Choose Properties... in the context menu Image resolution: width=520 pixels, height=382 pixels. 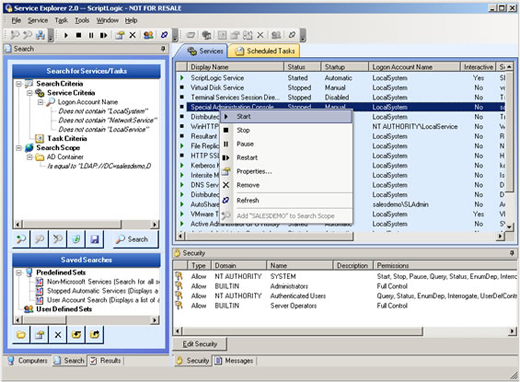(x=286, y=171)
